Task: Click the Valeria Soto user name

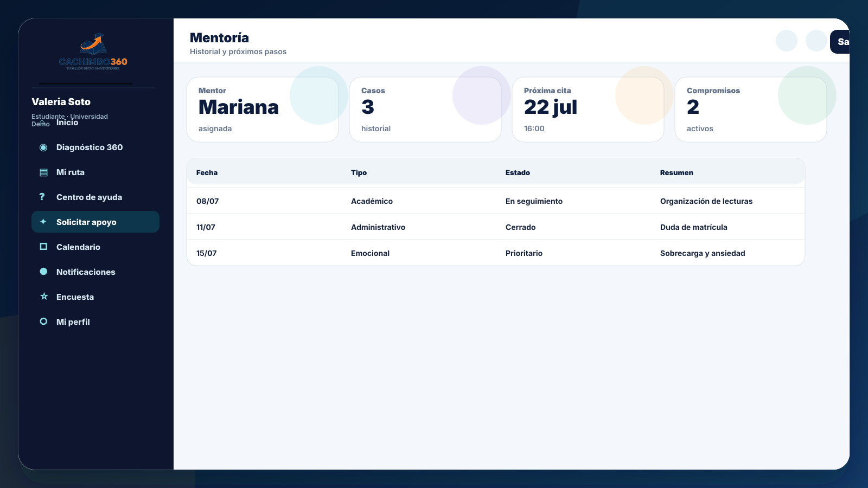Action: [61, 102]
